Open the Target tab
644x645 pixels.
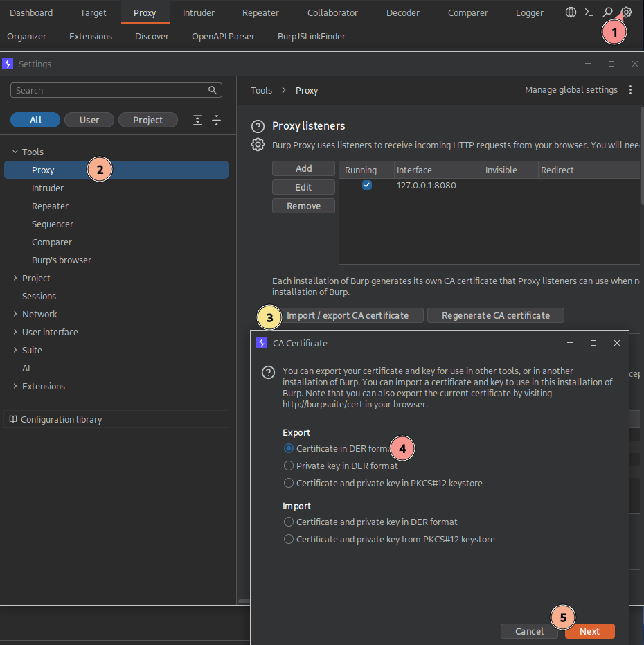click(x=93, y=12)
